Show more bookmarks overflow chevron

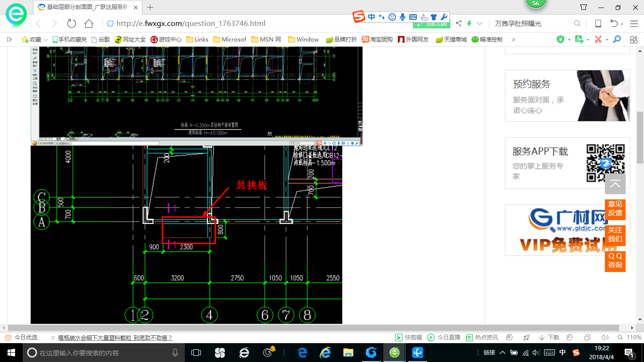[513, 40]
